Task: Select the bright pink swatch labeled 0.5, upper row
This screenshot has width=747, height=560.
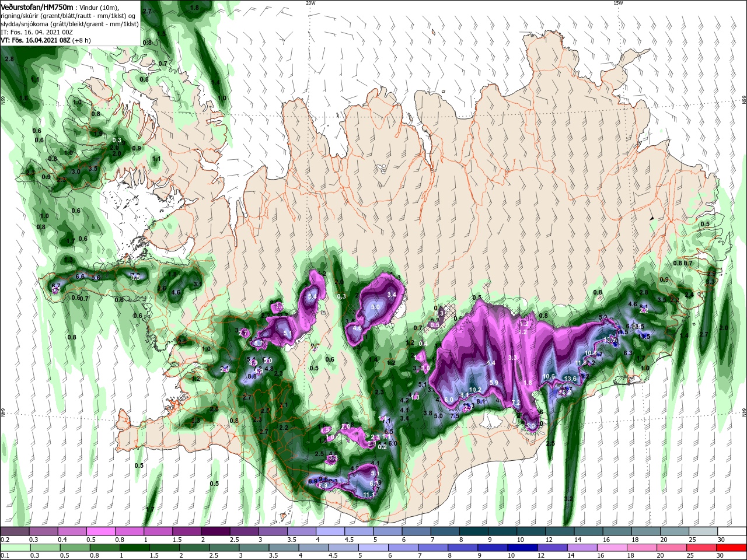Action: pos(100,531)
